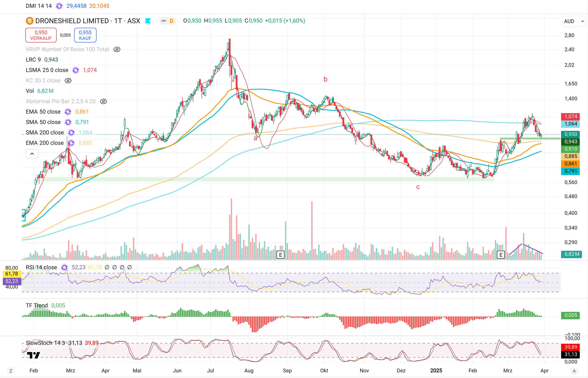Click the purple refresh icon beside LSMA 25
Viewport: 588px width, 378px height.
[x=76, y=70]
